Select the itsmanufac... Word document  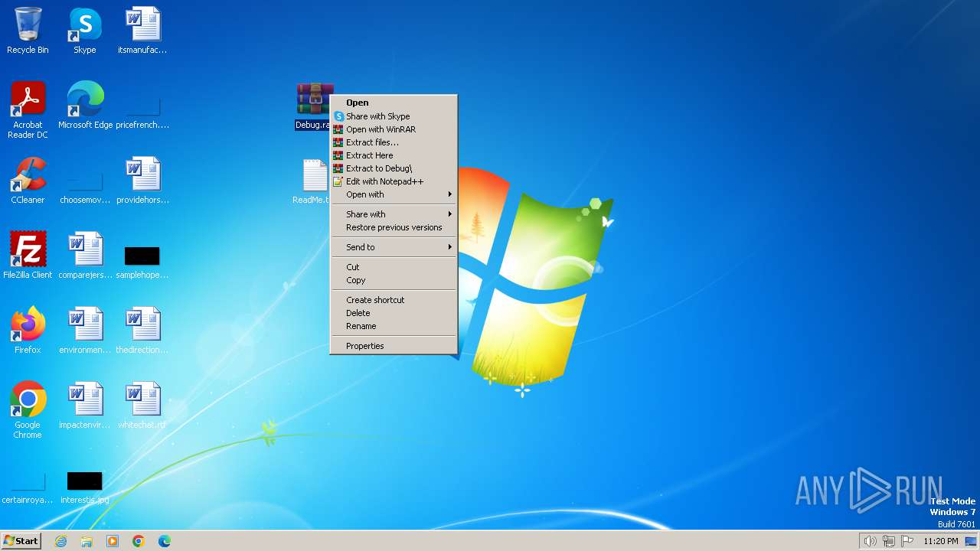[x=142, y=31]
